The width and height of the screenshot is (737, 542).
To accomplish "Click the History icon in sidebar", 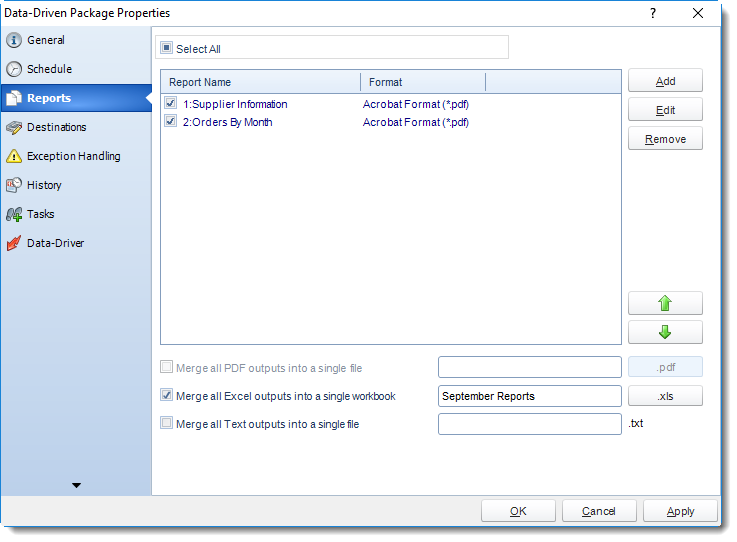I will point(14,185).
